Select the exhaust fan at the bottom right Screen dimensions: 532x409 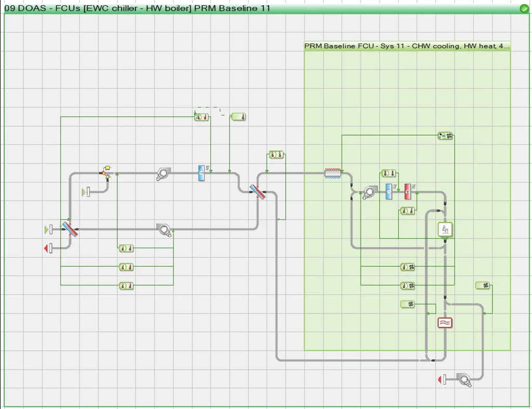pos(464,379)
